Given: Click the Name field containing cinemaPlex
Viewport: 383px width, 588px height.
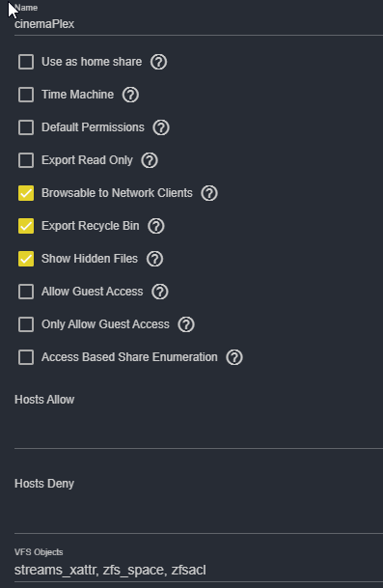Looking at the screenshot, I should [x=199, y=24].
